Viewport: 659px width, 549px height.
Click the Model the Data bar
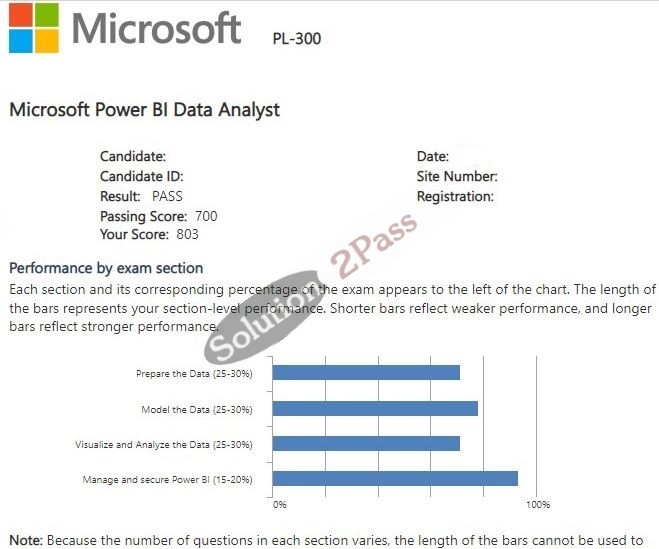click(x=375, y=409)
